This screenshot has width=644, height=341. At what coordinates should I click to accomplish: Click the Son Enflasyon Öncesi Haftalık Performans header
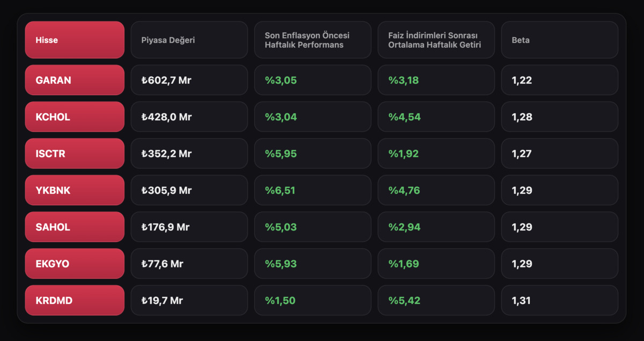[313, 40]
